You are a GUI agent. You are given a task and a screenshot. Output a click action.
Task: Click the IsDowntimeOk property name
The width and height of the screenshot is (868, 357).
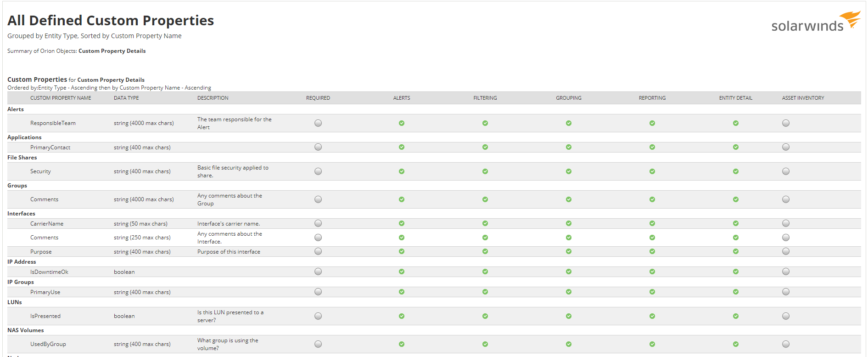(49, 272)
